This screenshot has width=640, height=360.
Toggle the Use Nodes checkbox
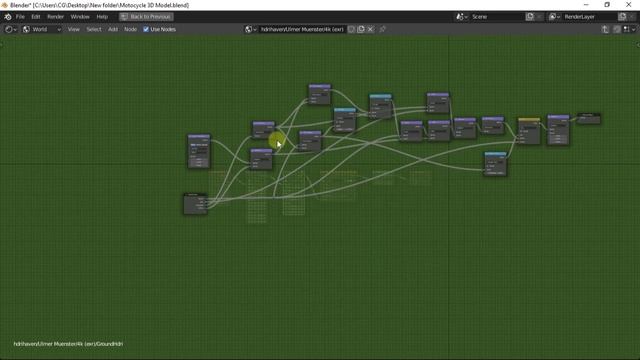[146, 29]
